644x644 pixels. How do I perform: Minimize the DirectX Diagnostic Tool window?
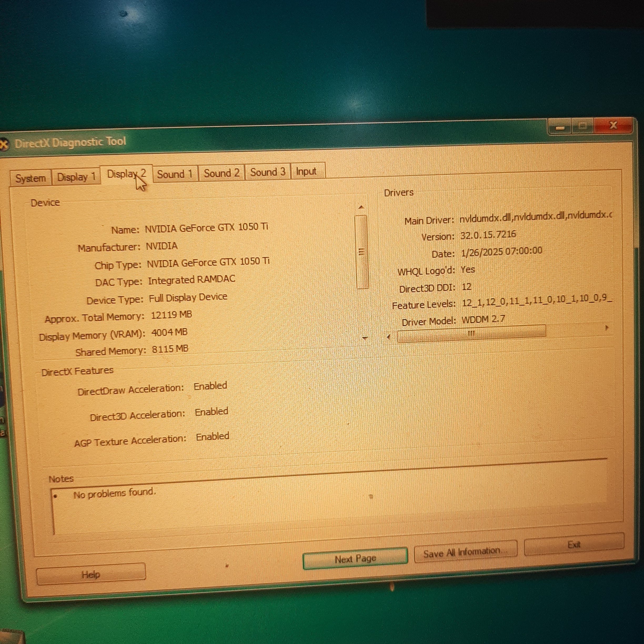point(560,127)
